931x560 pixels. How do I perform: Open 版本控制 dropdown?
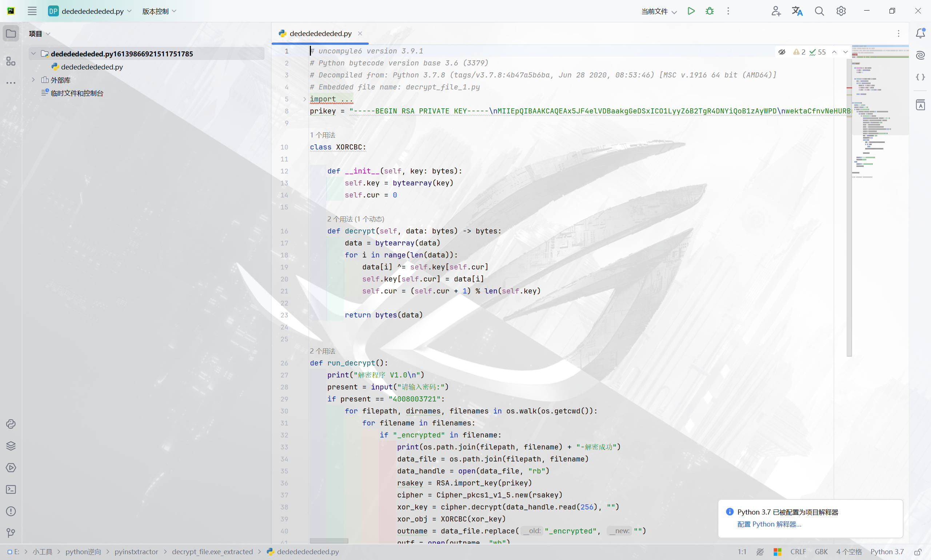tap(159, 11)
